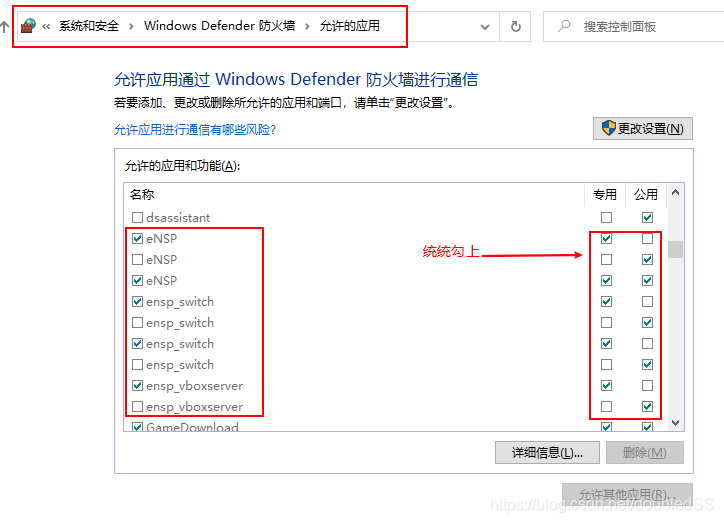Click the magnifier icon in search box

[x=564, y=26]
